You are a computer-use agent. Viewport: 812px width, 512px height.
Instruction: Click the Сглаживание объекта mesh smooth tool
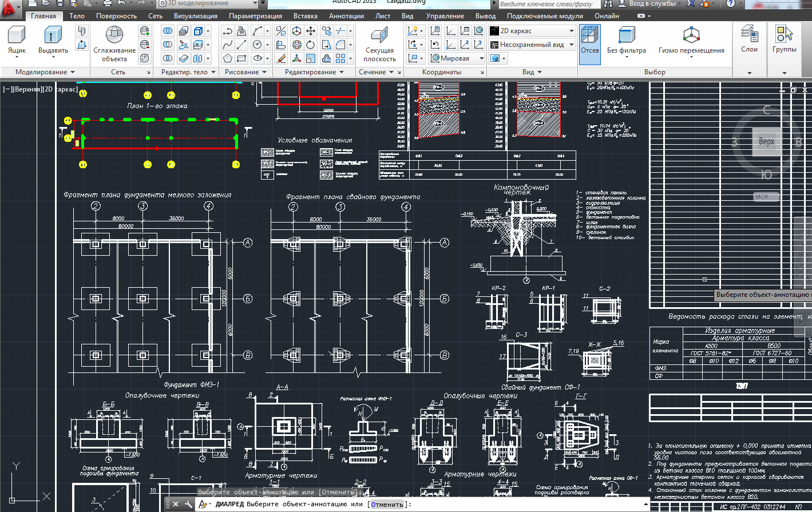[x=114, y=44]
